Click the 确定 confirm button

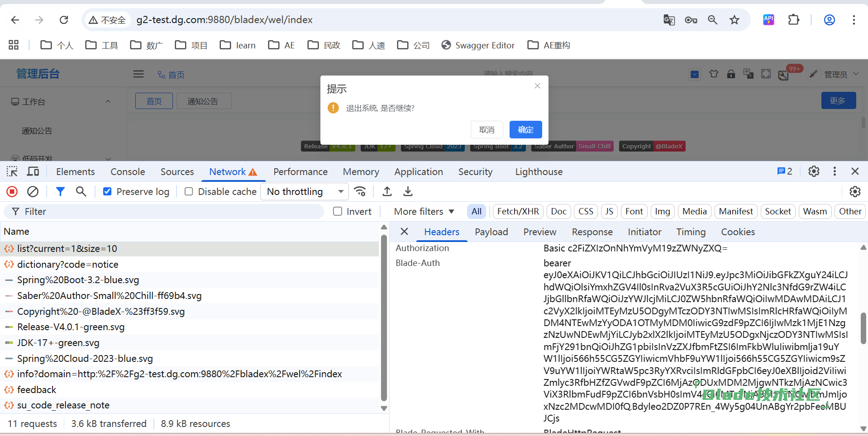pyautogui.click(x=525, y=130)
